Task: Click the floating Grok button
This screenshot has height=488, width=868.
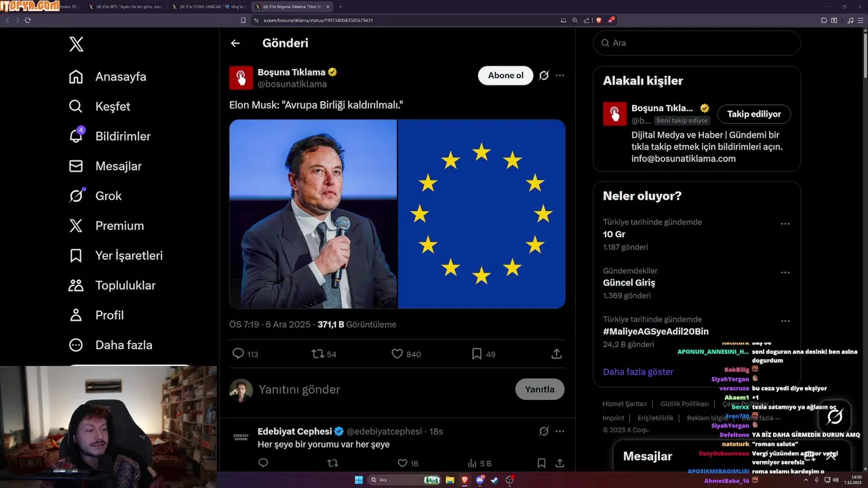Action: [835, 416]
